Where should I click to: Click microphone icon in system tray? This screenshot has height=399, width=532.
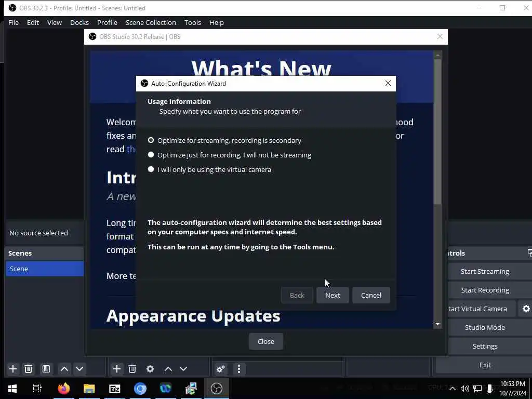pyautogui.click(x=489, y=389)
